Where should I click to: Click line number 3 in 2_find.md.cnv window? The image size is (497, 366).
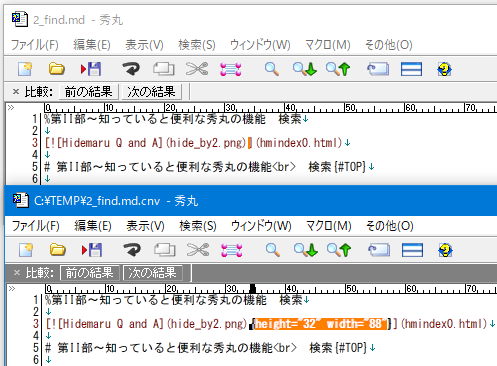click(36, 324)
